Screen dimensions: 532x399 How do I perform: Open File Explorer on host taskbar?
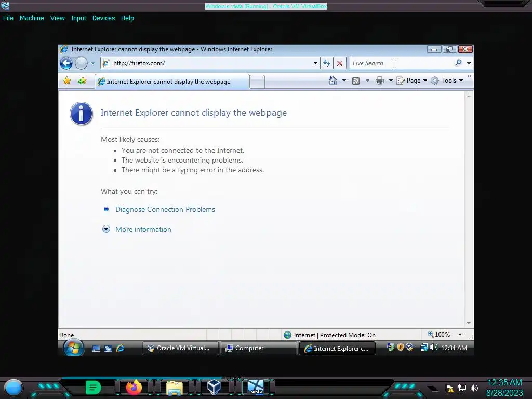[175, 388]
